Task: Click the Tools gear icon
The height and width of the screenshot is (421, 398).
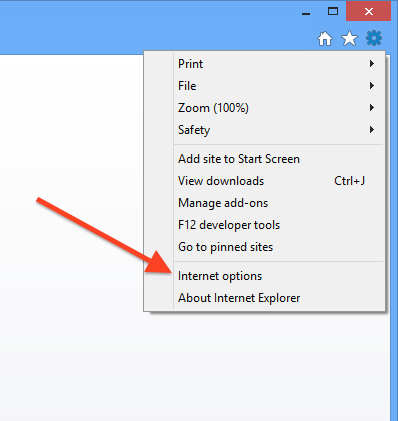Action: pyautogui.click(x=374, y=38)
